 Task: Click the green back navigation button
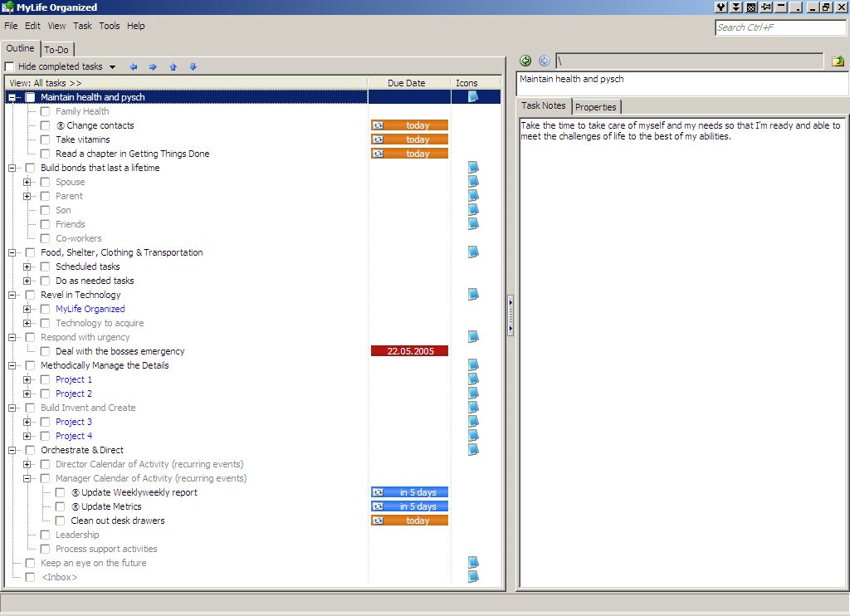tap(525, 61)
